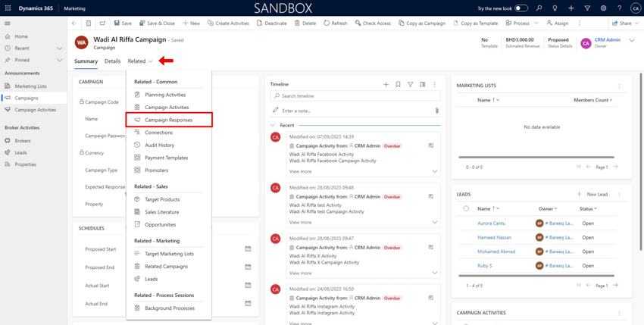Open the help question mark icon
The width and height of the screenshot is (644, 325).
point(619,8)
